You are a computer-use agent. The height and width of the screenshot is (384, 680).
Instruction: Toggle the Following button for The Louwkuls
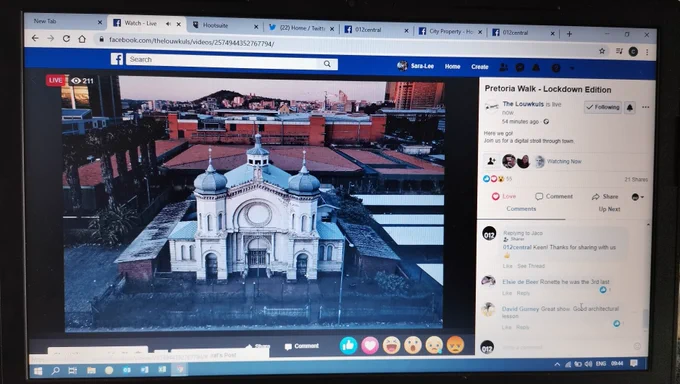(x=603, y=107)
